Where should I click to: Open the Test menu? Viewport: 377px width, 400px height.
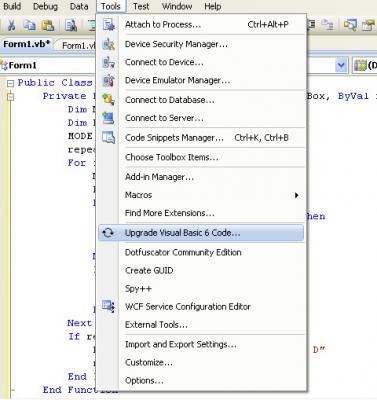141,6
